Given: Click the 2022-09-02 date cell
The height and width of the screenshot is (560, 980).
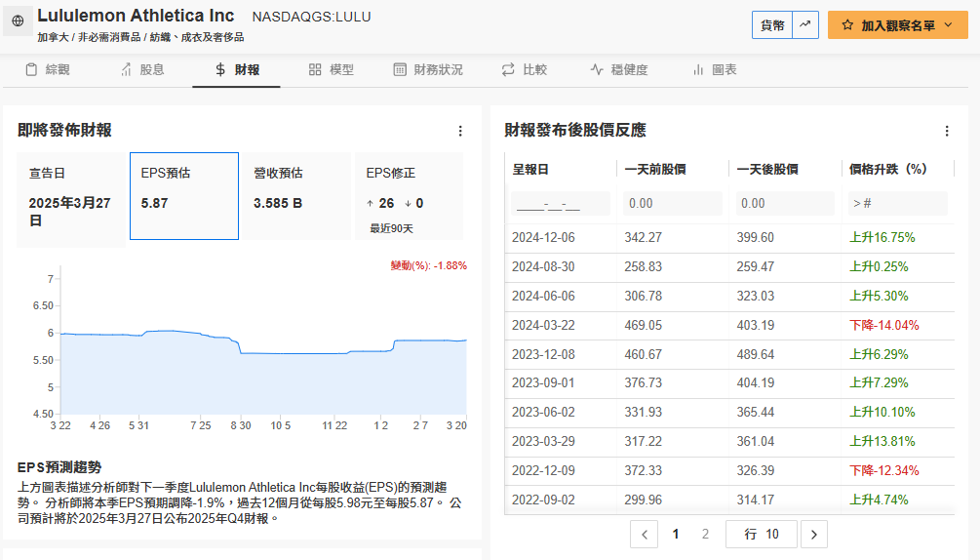Looking at the screenshot, I should pos(543,500).
